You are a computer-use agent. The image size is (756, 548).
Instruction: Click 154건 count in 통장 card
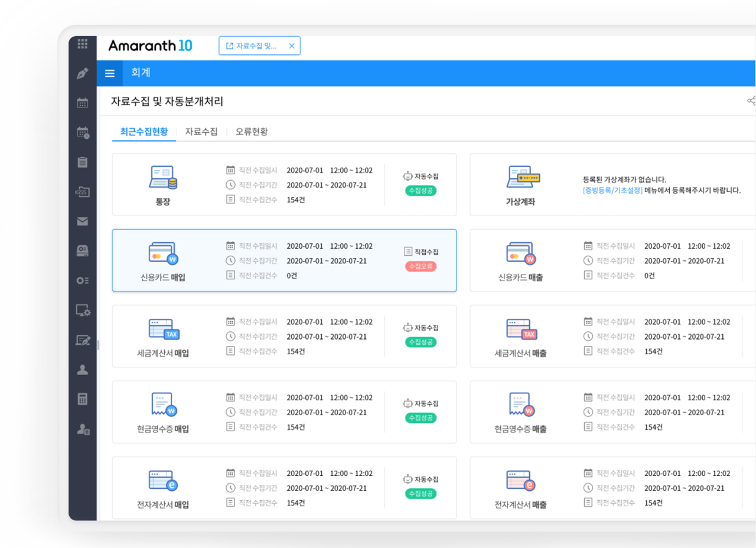pyautogui.click(x=296, y=200)
